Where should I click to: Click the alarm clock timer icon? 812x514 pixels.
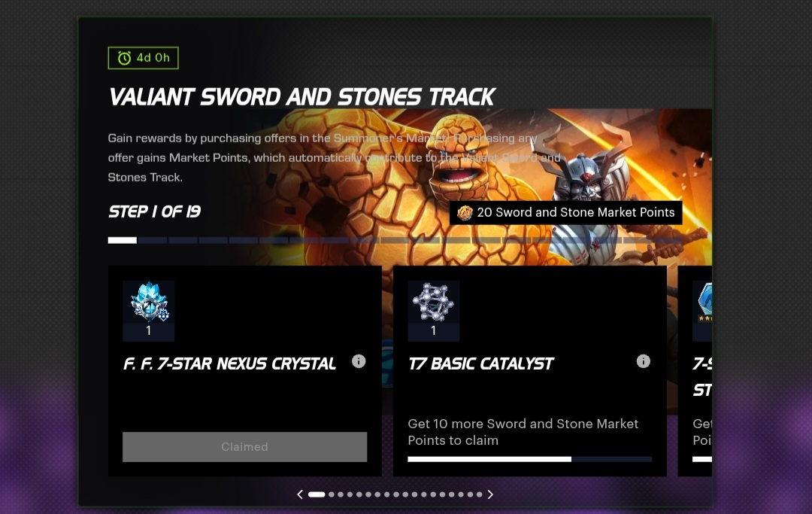[x=124, y=58]
